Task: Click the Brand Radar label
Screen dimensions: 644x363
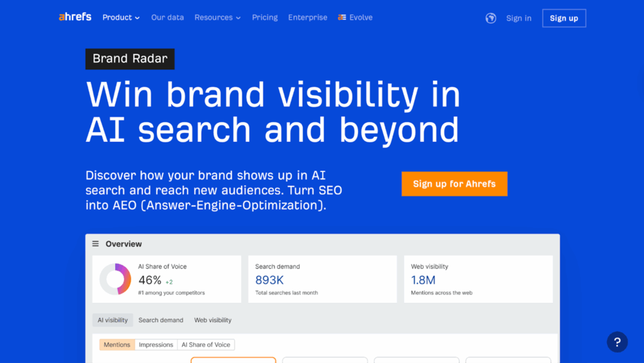Action: (x=130, y=59)
